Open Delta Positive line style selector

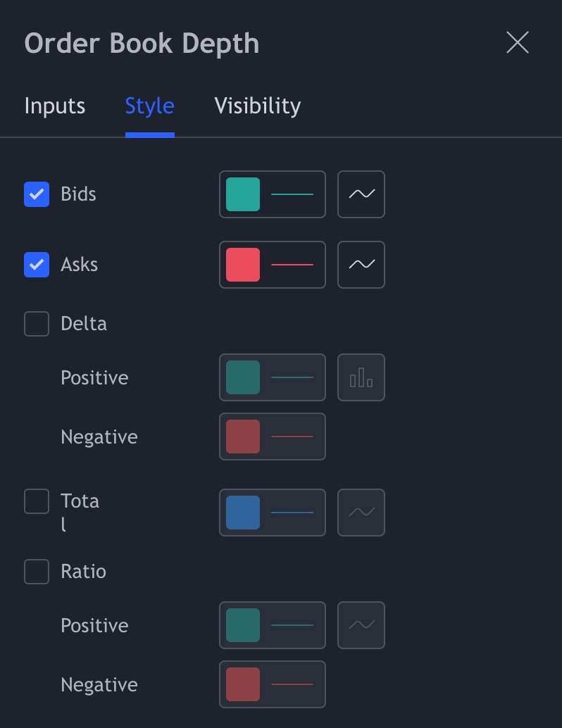(x=292, y=377)
